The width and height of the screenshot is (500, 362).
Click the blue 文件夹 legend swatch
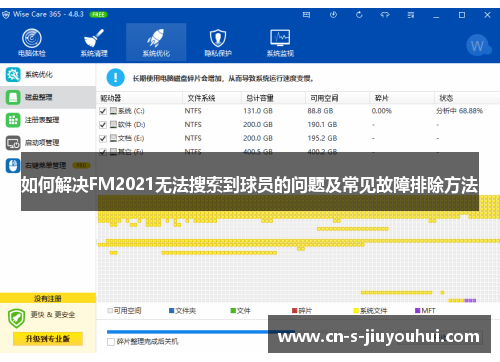171,311
